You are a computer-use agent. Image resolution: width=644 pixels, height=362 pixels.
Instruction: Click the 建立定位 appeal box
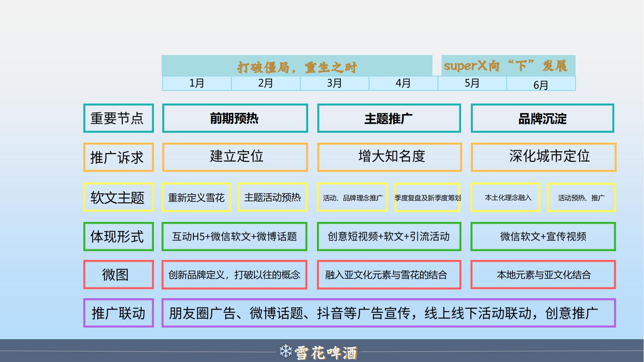coord(235,157)
